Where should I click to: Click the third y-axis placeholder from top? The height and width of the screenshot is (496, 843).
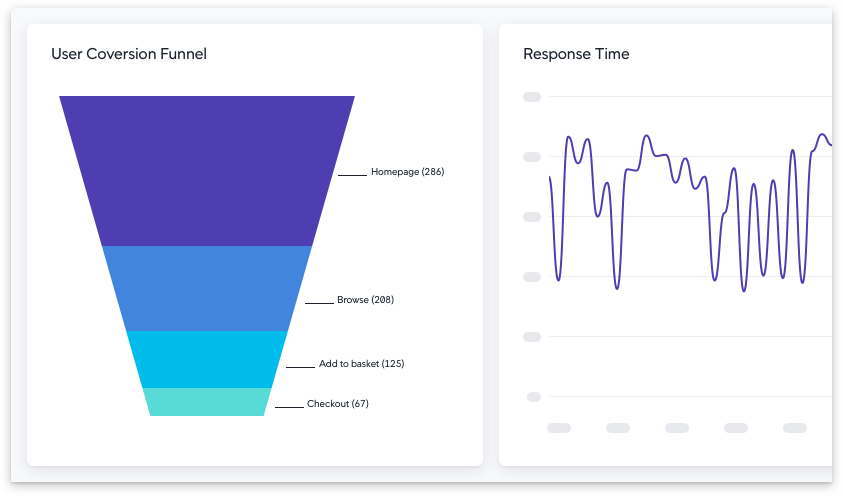point(532,217)
